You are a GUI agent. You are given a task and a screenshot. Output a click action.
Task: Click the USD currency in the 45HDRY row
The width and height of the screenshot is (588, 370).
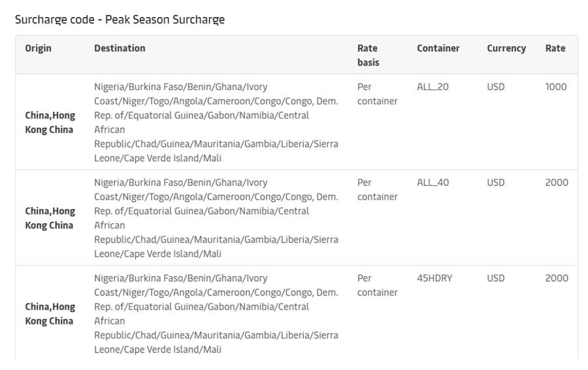pos(496,278)
